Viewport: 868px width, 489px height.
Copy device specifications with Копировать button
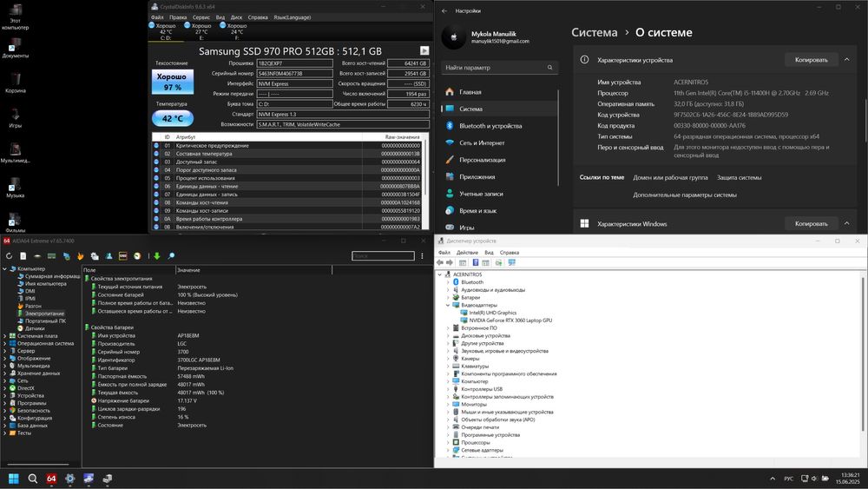[x=811, y=60]
